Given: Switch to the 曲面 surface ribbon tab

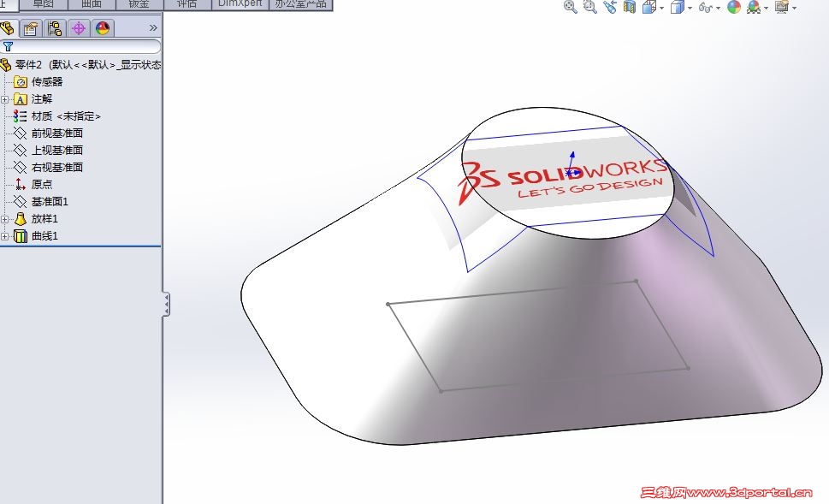Looking at the screenshot, I should click(x=92, y=3).
